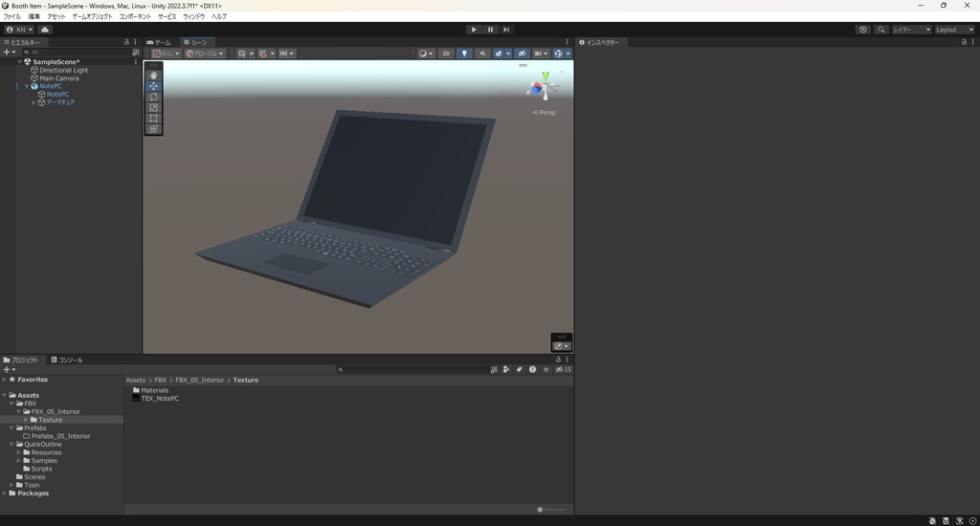
Task: Open SampleScene row options menu
Action: coord(136,62)
